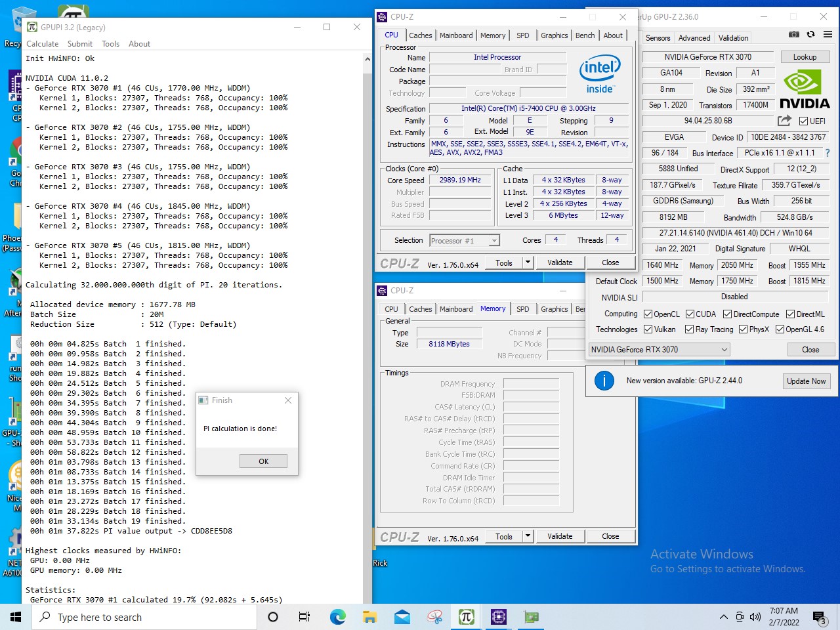Toggle the PhysX checkbox
Viewport: 840px width, 630px height.
tap(743, 329)
